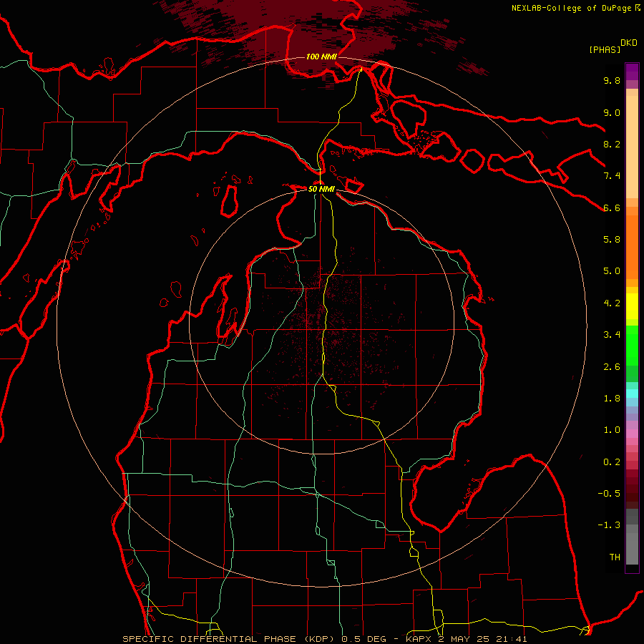
Task: Select the 1.8 legend value
Action: tap(612, 399)
